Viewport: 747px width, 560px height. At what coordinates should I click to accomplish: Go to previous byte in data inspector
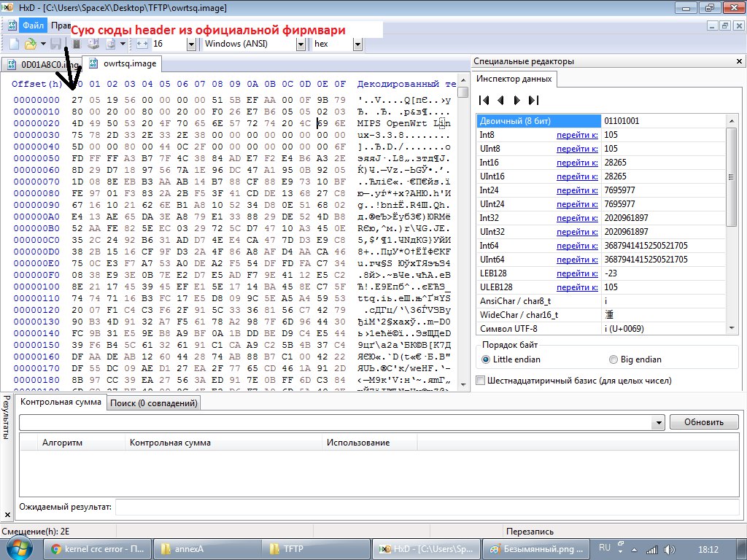tap(500, 100)
